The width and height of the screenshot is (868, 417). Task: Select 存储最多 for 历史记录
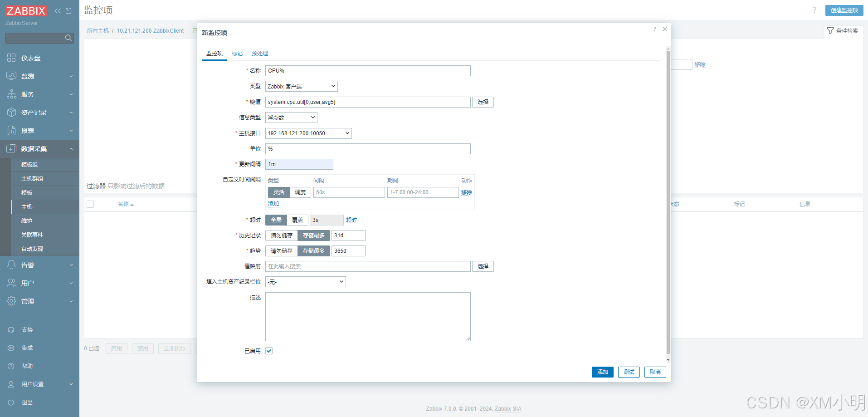pyautogui.click(x=314, y=235)
